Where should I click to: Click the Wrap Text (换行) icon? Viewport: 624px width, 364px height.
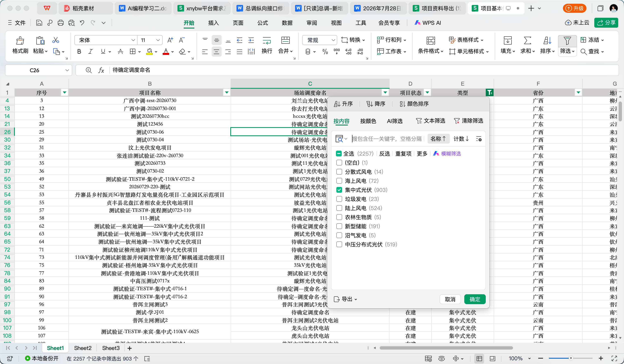267,40
